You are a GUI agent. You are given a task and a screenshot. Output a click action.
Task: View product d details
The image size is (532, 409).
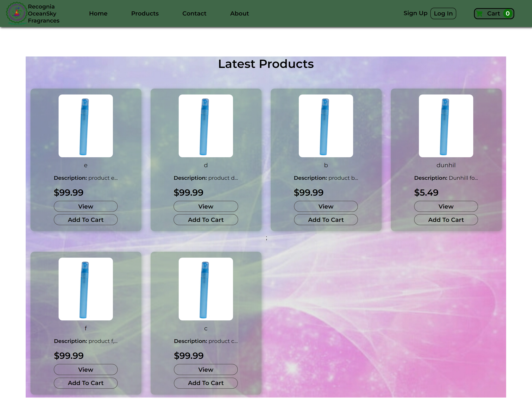(x=206, y=206)
